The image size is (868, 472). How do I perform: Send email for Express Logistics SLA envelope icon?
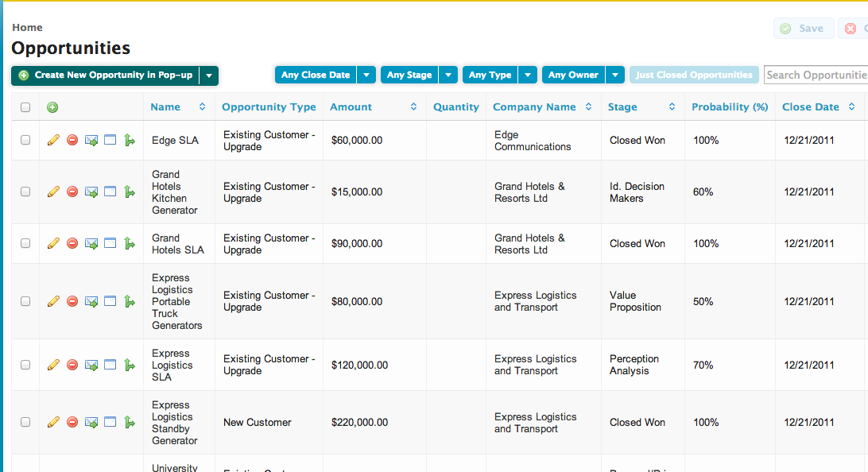(91, 365)
